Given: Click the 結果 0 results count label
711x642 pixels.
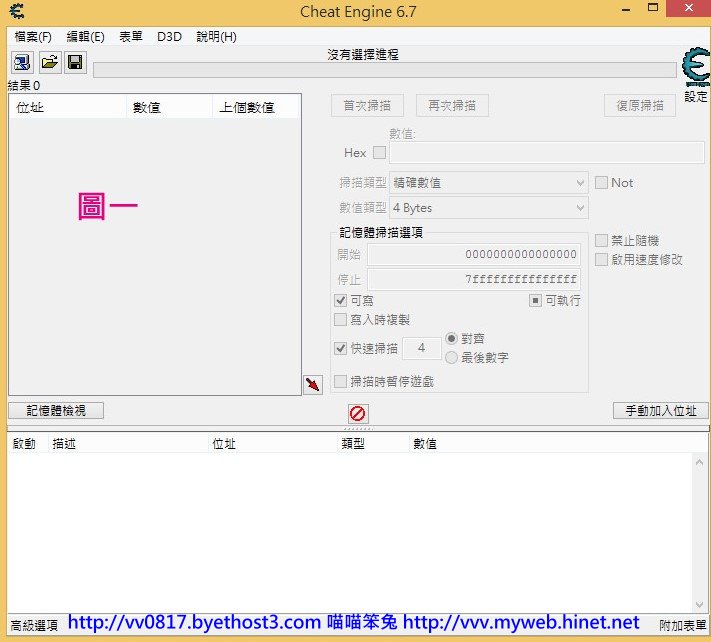Looking at the screenshot, I should (x=24, y=86).
